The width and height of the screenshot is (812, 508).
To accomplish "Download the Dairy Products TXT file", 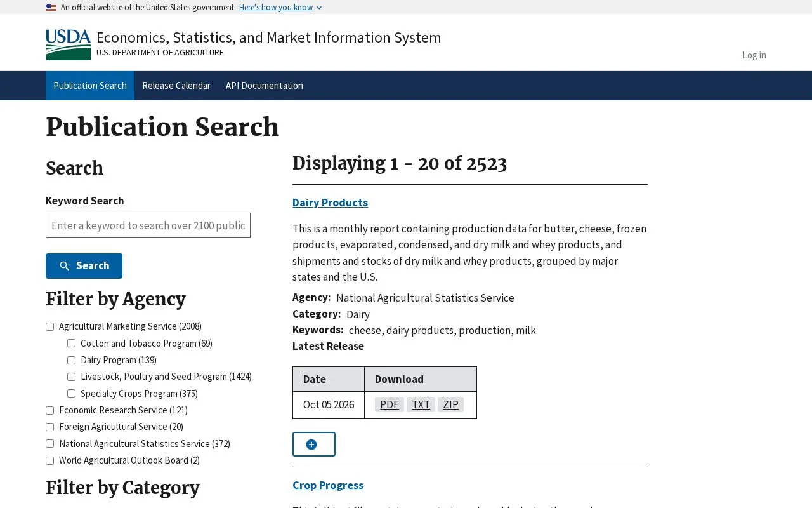I will (421, 404).
